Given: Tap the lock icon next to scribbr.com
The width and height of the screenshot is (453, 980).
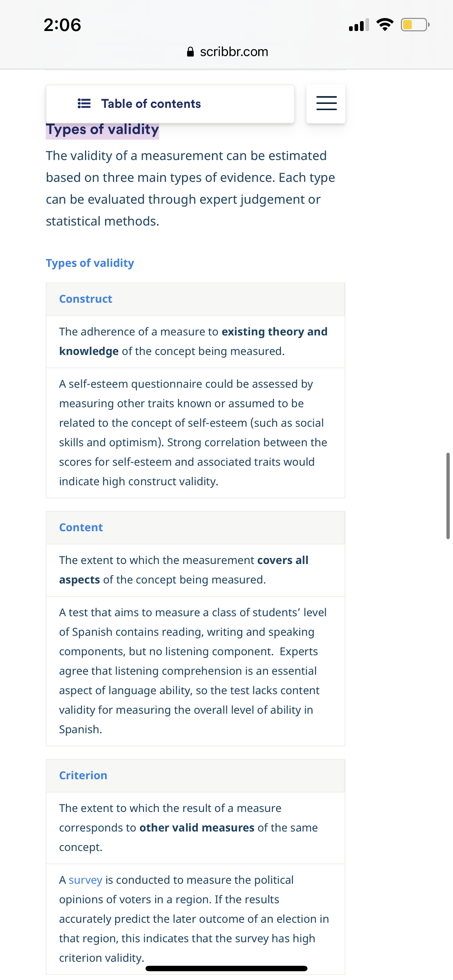Looking at the screenshot, I should [x=191, y=52].
